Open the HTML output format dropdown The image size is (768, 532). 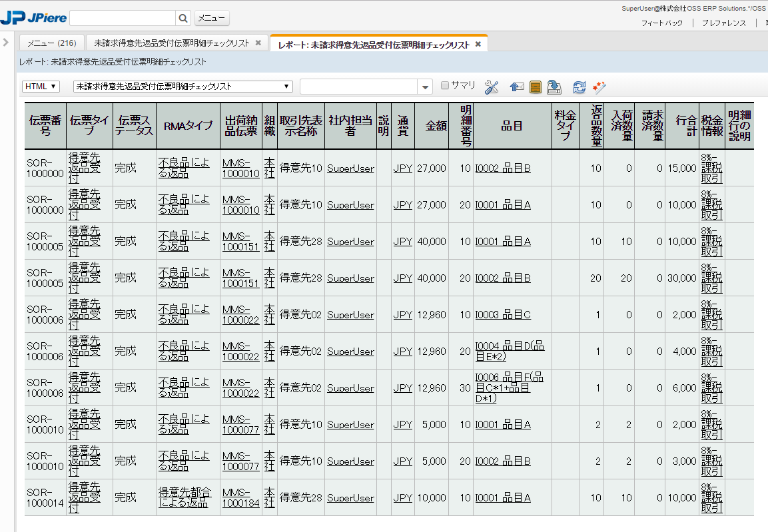41,87
